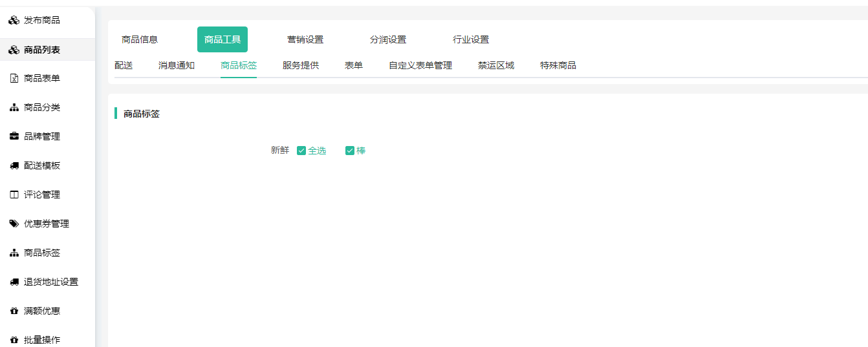
Task: Click the 评论管理 columns icon
Action: pyautogui.click(x=14, y=195)
